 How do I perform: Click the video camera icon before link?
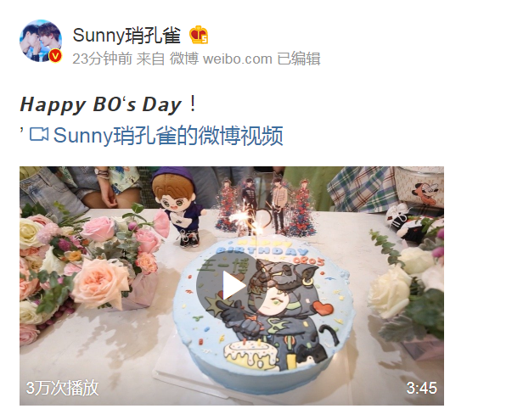pos(39,134)
